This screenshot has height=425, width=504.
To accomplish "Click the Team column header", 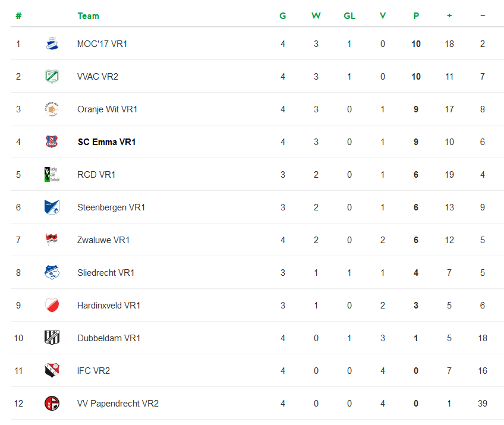I will tap(89, 16).
